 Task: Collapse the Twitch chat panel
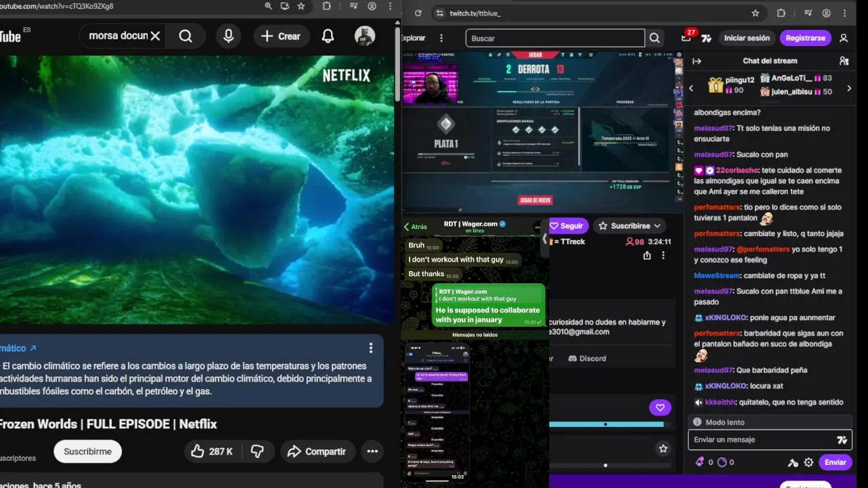click(696, 61)
